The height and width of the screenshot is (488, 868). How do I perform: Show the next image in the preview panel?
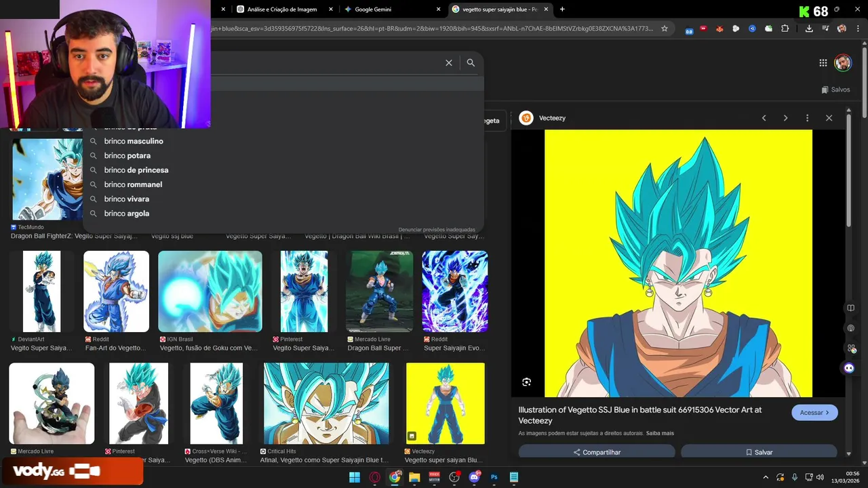(785, 118)
